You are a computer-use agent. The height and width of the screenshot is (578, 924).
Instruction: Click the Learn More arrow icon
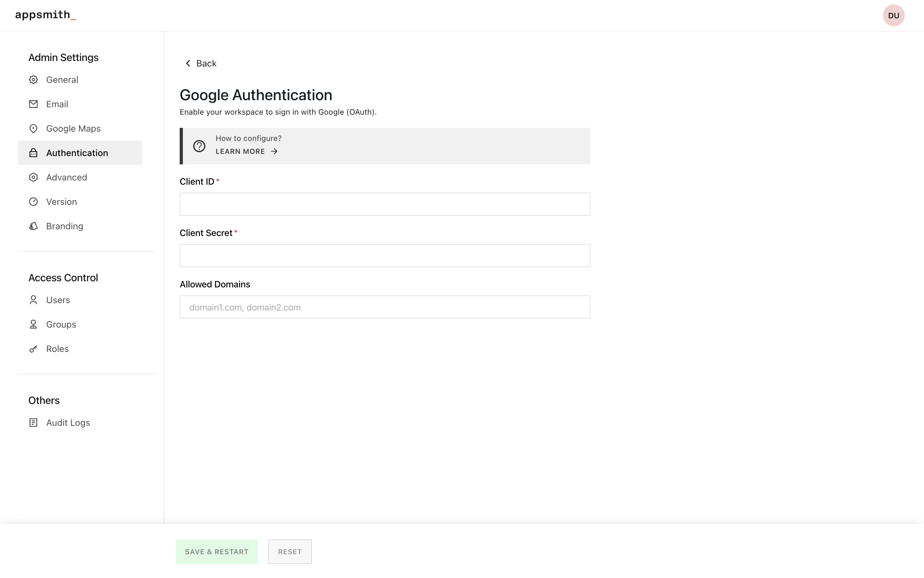pos(274,151)
